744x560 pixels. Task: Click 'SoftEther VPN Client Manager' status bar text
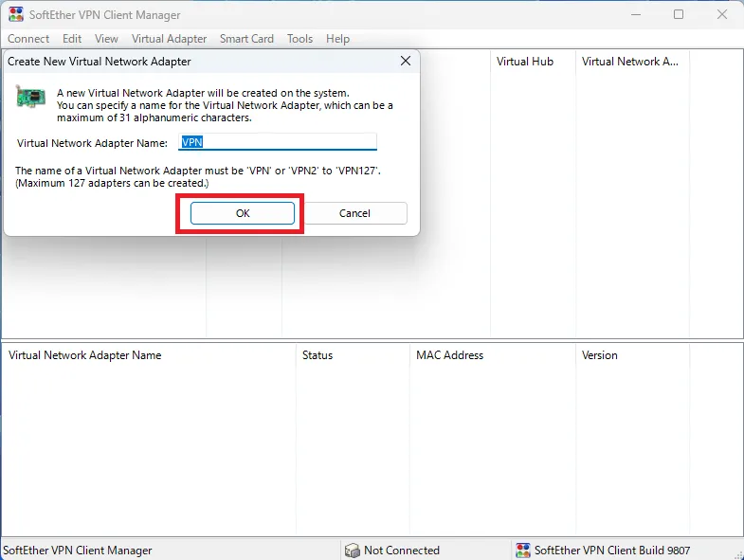click(x=78, y=550)
